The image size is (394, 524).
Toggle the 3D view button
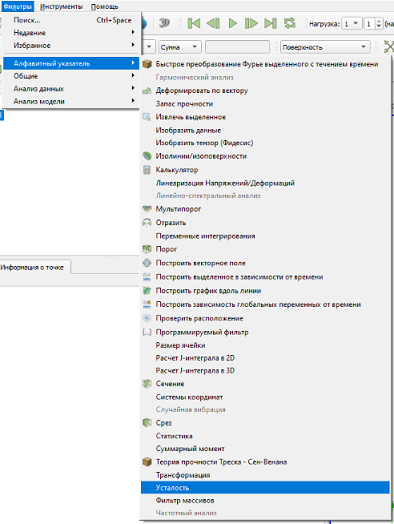pos(164,23)
